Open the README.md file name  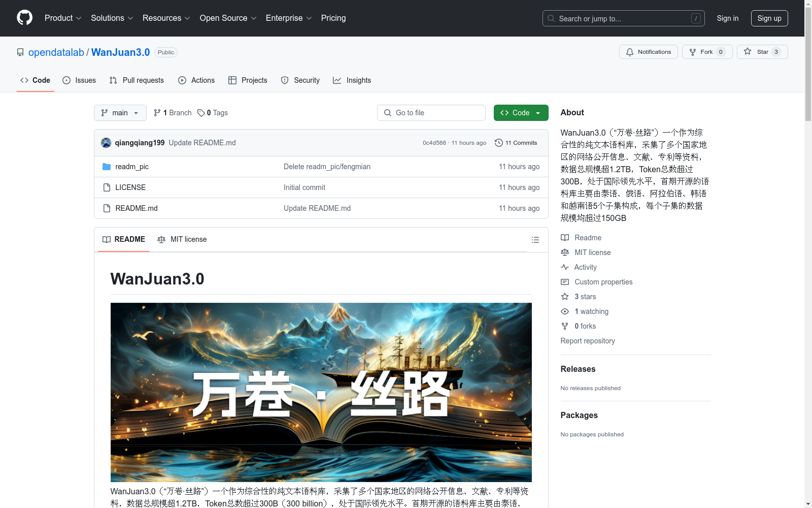coord(137,208)
